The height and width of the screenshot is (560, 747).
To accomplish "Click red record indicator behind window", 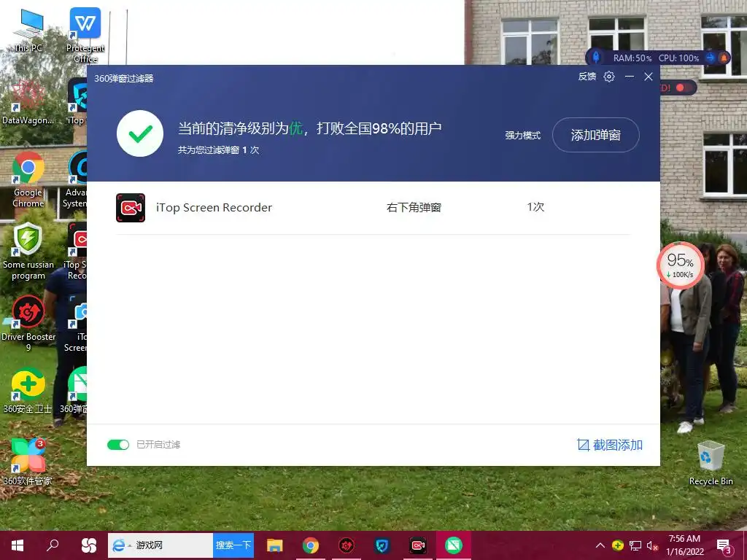I will pyautogui.click(x=680, y=87).
